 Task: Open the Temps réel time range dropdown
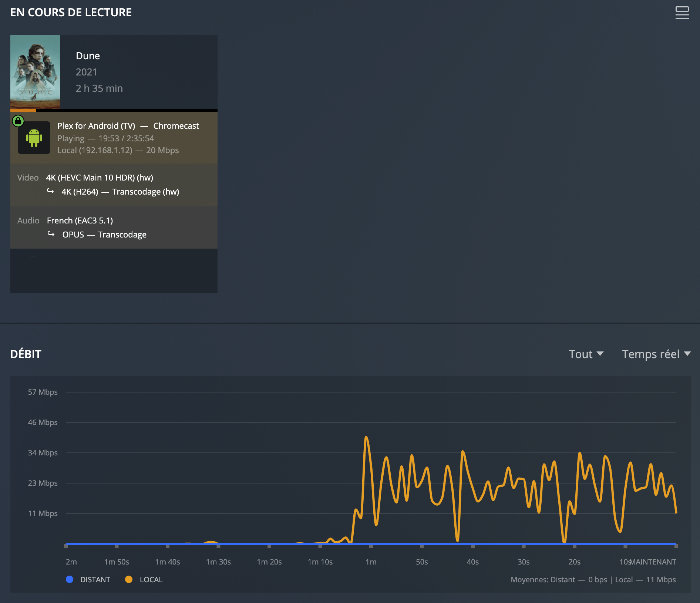point(650,354)
